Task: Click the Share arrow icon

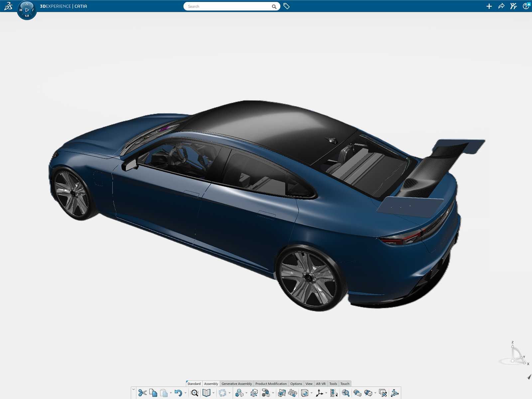Action: (x=501, y=6)
